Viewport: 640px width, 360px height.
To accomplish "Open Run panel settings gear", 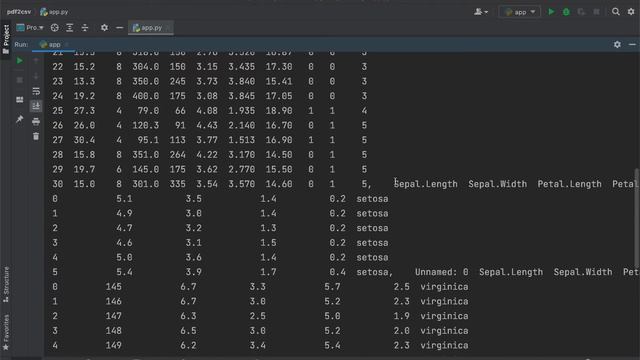I will 617,44.
